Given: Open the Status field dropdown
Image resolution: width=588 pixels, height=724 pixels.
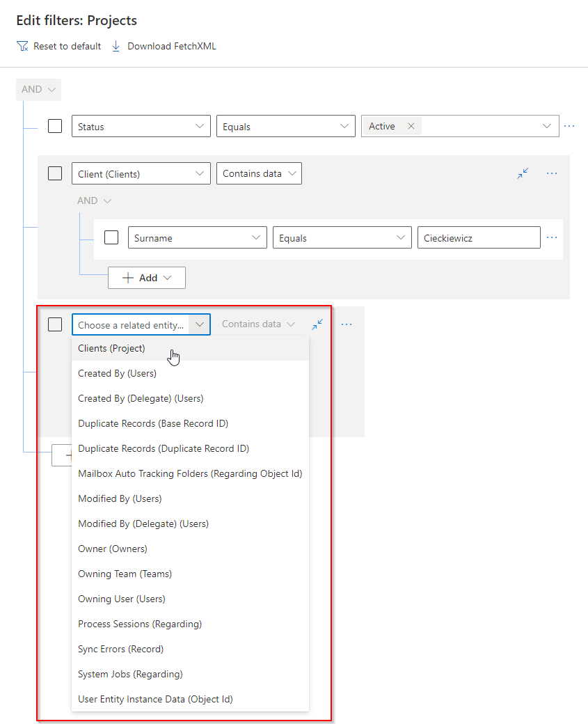Looking at the screenshot, I should [141, 126].
